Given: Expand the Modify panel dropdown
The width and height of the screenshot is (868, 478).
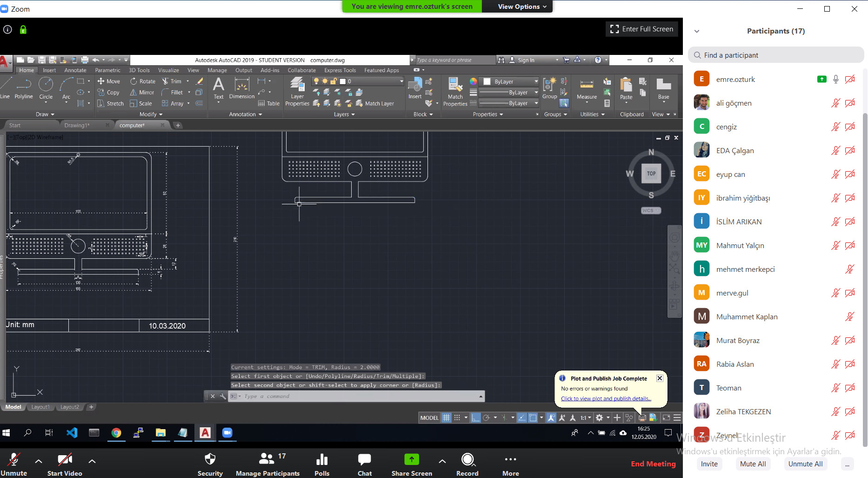Looking at the screenshot, I should [151, 114].
